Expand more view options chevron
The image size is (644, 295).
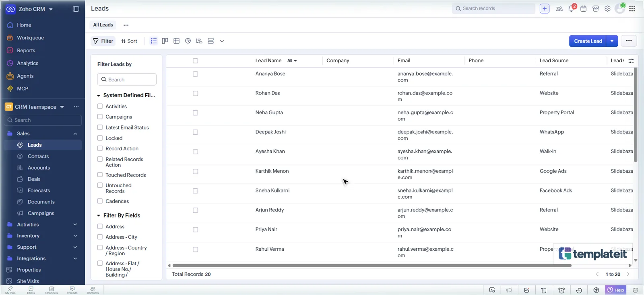coord(222,41)
